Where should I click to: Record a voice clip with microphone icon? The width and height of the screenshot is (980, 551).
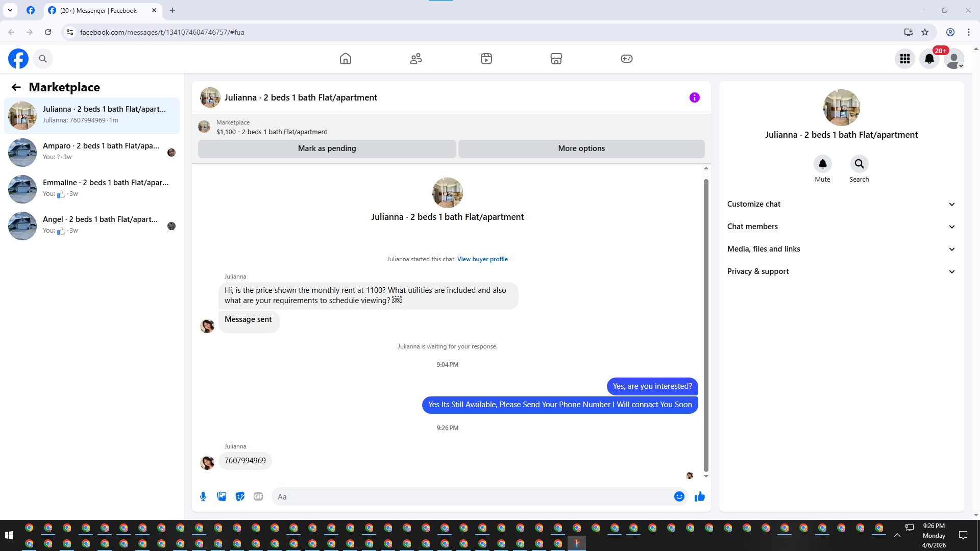click(203, 496)
